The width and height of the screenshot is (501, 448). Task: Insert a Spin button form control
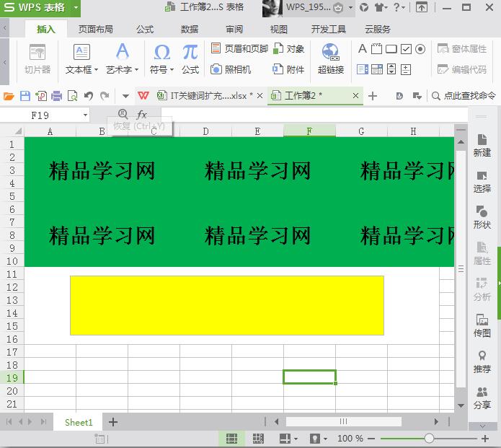tap(406, 69)
